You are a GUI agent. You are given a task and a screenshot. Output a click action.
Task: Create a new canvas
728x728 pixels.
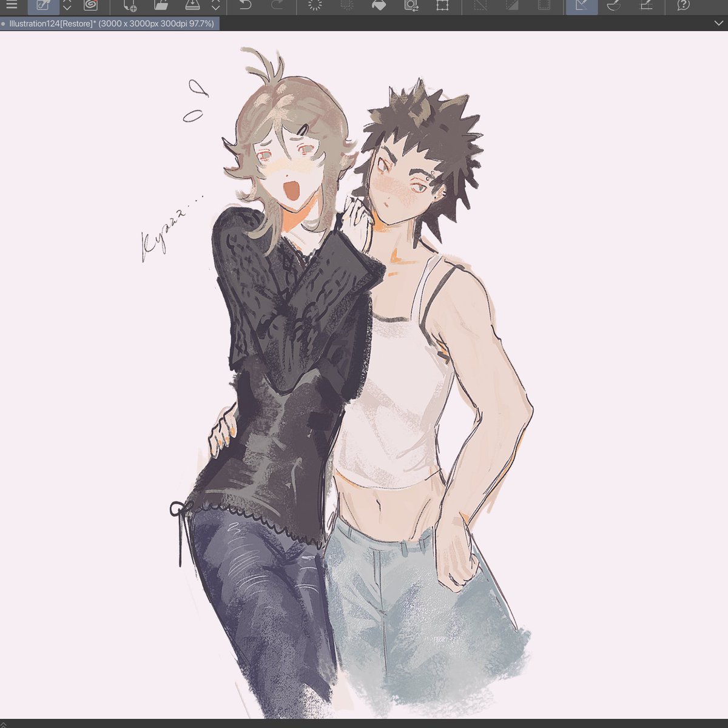(130, 7)
